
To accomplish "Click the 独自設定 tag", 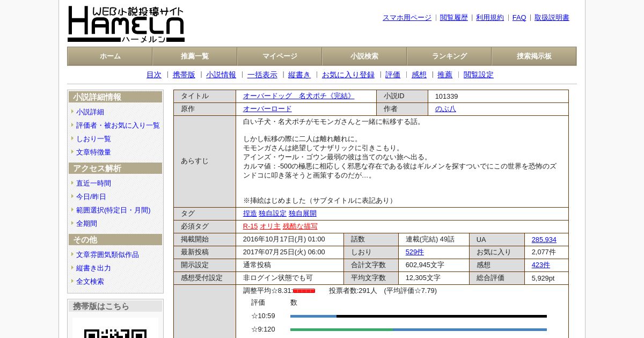I will click(x=273, y=214).
